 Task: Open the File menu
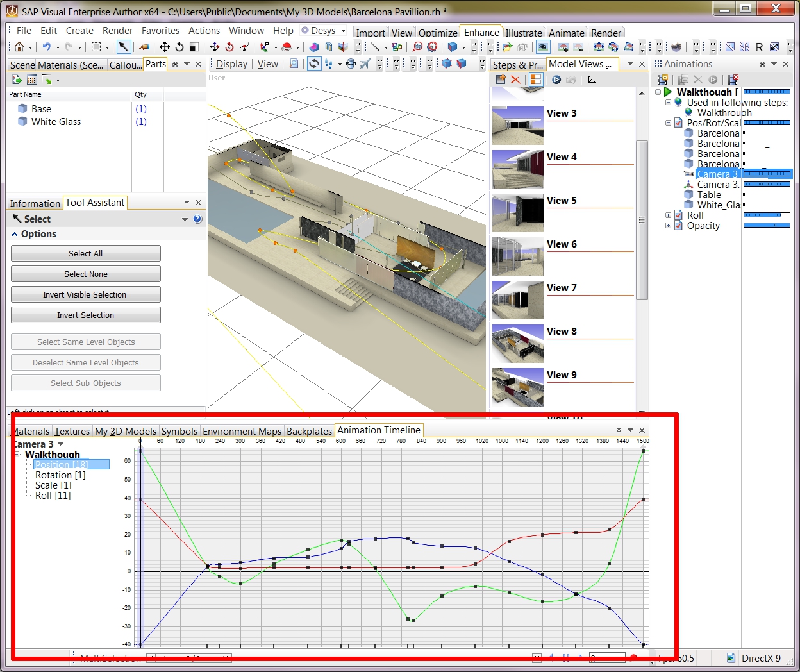click(24, 31)
